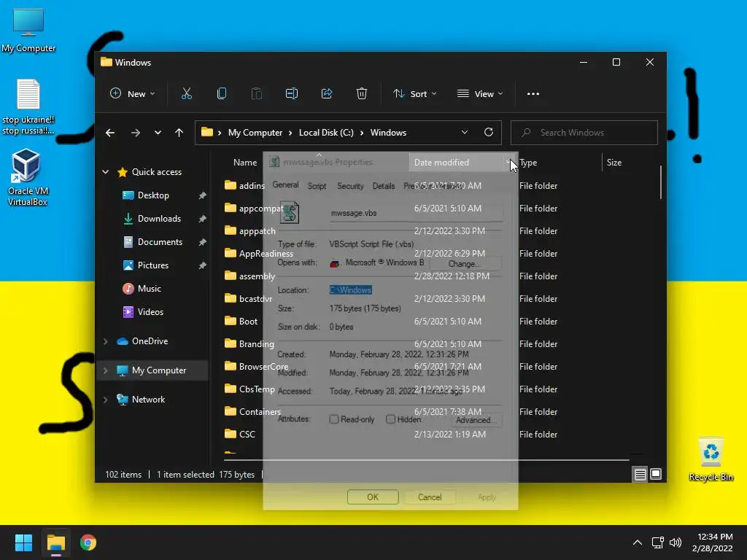Expand the My Computer tree node
The height and width of the screenshot is (560, 747).
click(x=105, y=370)
